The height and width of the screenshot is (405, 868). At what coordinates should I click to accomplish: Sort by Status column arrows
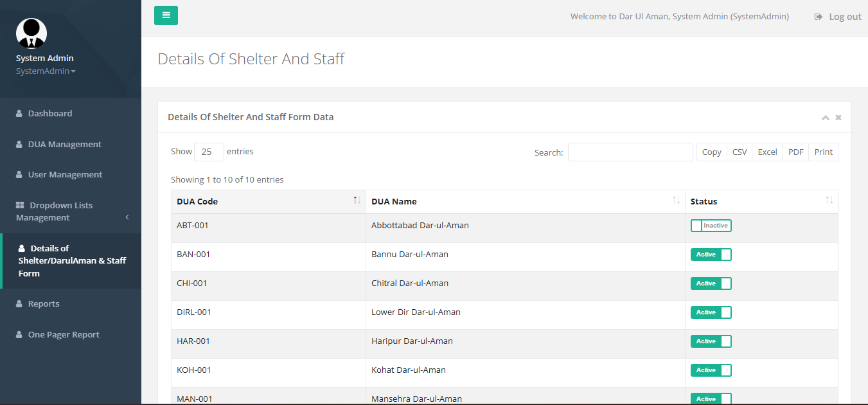(829, 201)
